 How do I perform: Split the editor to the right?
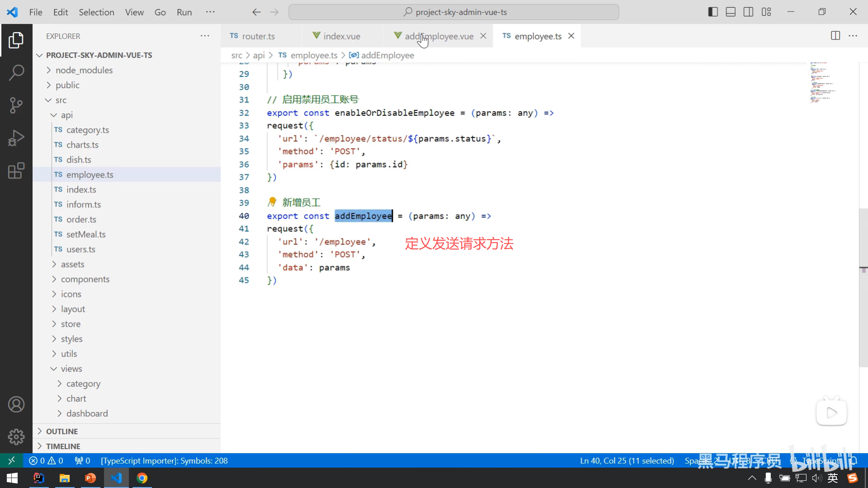coord(835,36)
